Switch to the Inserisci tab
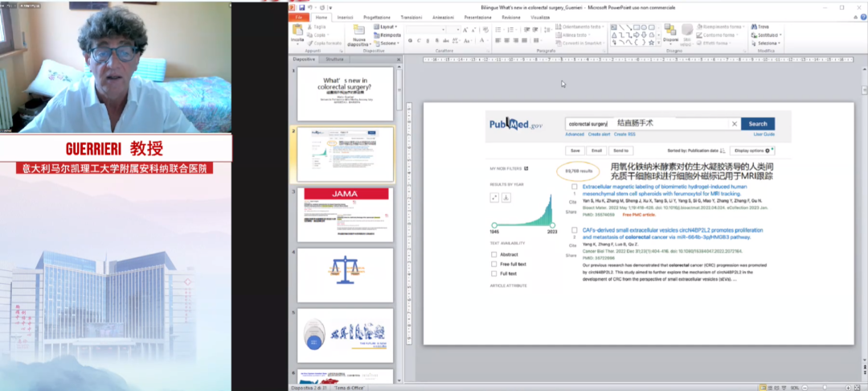The width and height of the screenshot is (868, 391). pos(346,17)
